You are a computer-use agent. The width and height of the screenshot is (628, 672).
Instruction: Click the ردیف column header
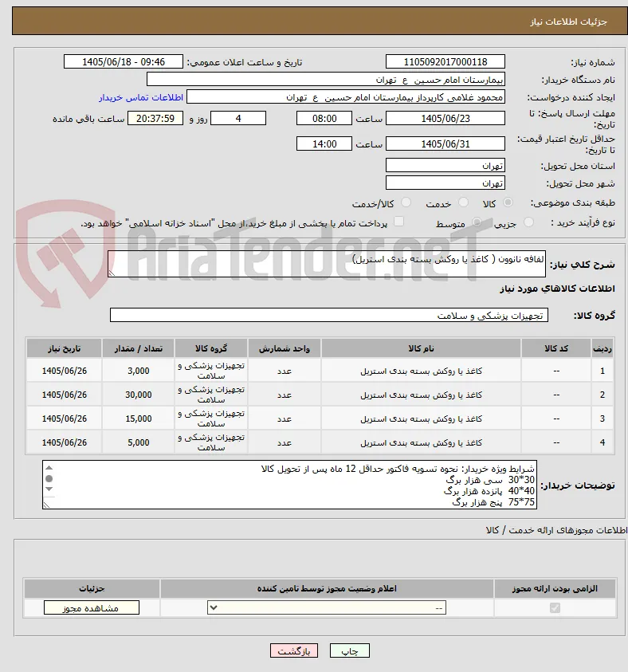point(602,348)
